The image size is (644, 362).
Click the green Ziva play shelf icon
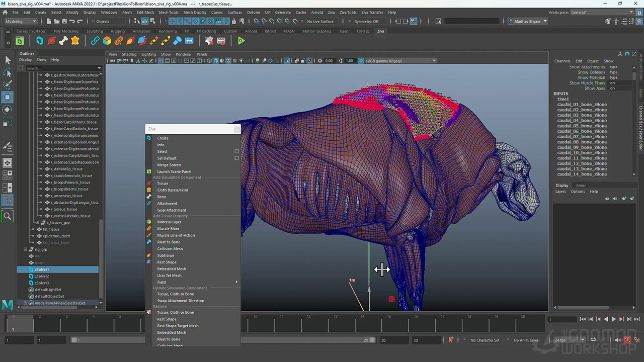pyautogui.click(x=241, y=41)
